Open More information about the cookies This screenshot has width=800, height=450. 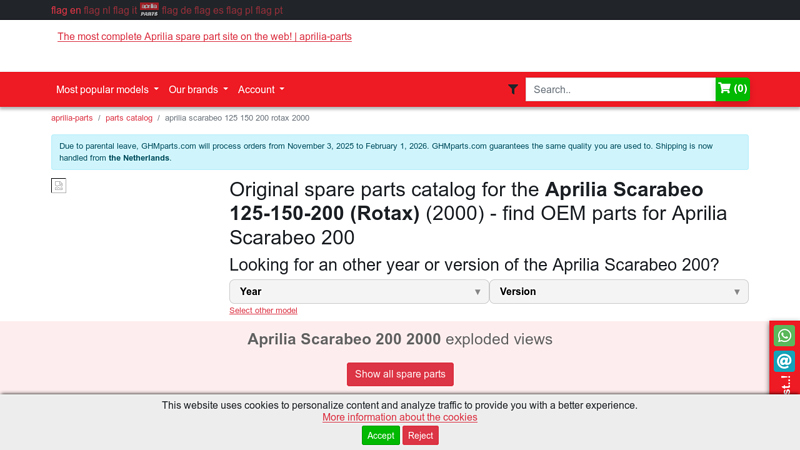[x=400, y=417]
